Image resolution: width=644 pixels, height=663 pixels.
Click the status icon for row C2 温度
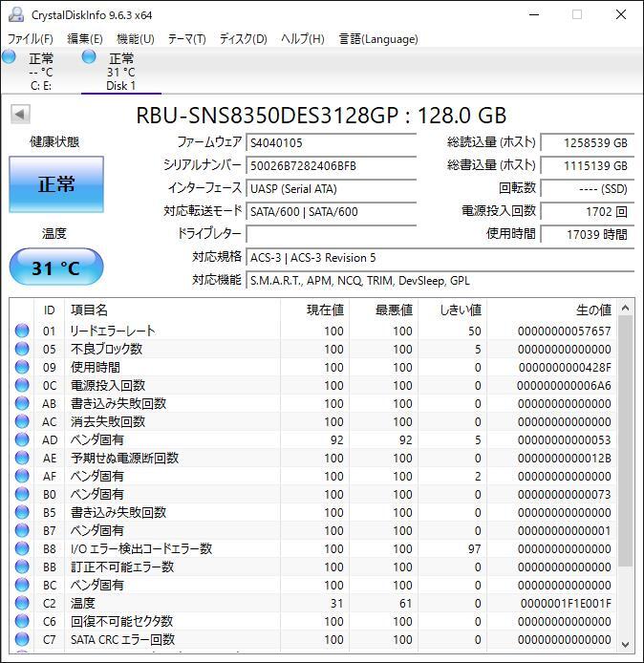22,604
